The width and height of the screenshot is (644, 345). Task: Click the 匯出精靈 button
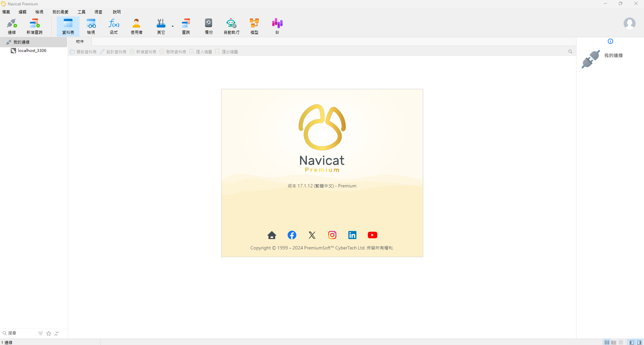coord(227,52)
